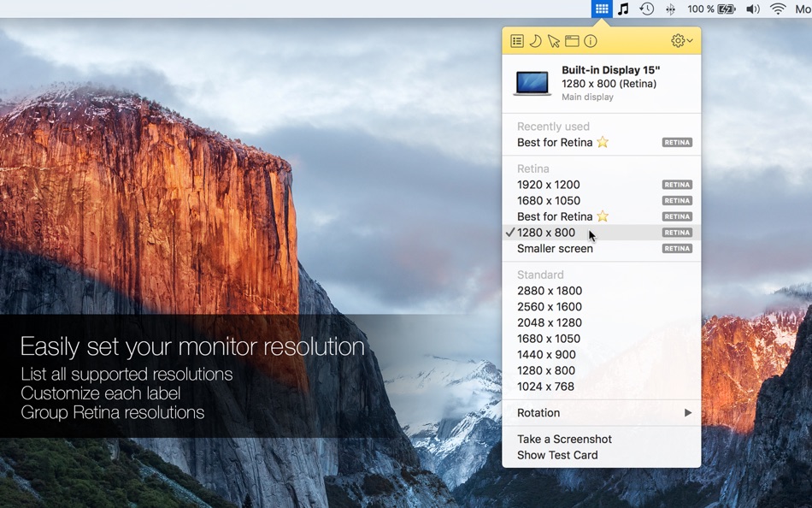
Task: Open the info circle icon
Action: (x=591, y=41)
